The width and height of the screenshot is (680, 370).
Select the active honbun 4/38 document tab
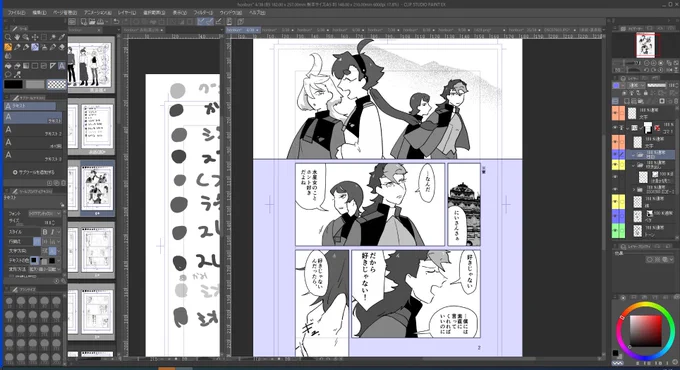(242, 30)
